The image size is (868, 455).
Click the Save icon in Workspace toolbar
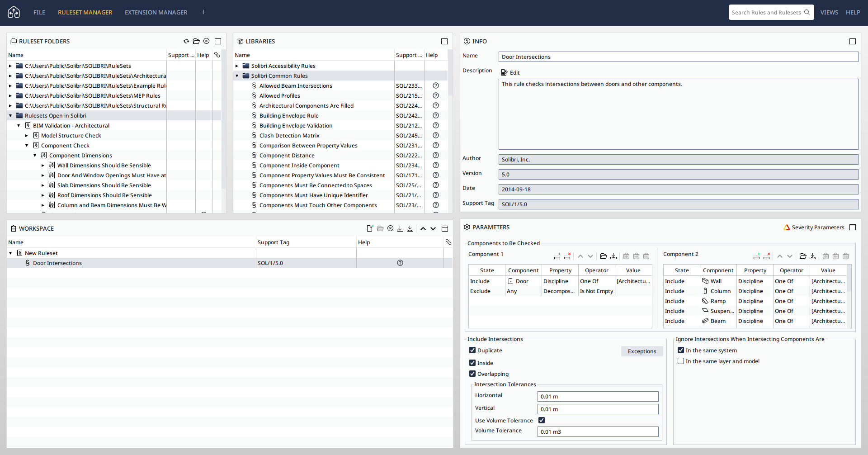[x=400, y=228]
